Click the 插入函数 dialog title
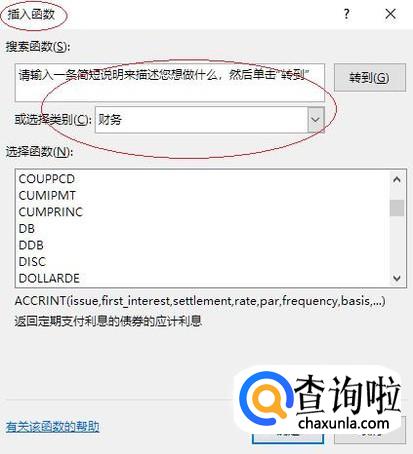 (31, 15)
